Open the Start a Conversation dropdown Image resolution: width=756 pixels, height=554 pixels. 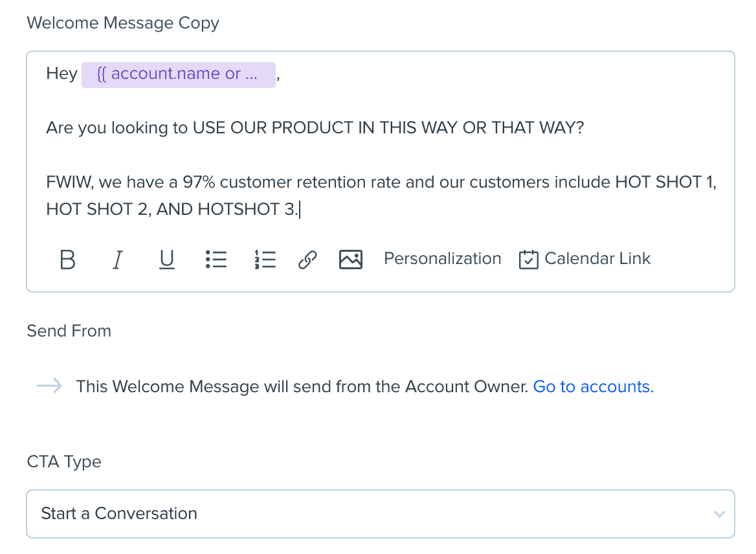(380, 514)
